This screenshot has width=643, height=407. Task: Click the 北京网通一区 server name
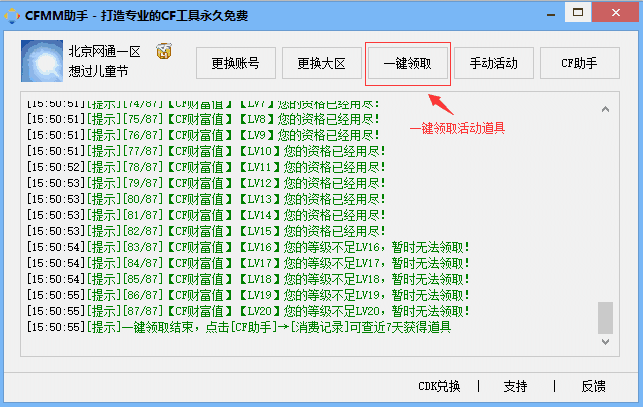[105, 51]
